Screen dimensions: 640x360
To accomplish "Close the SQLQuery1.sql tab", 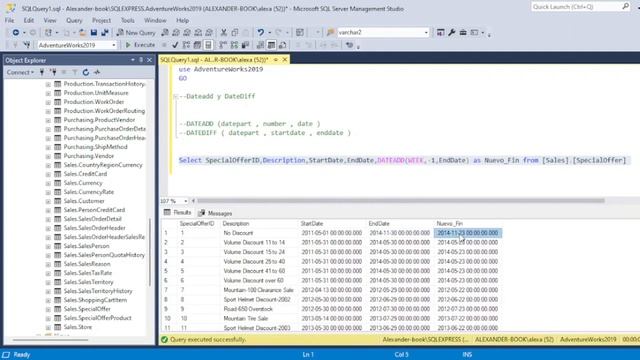I will tap(285, 60).
